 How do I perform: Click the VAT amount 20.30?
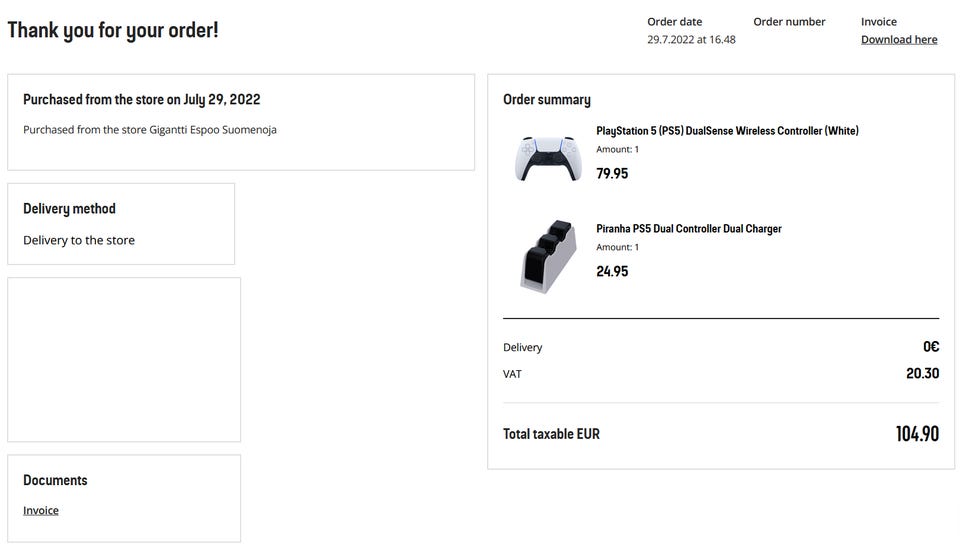923,373
